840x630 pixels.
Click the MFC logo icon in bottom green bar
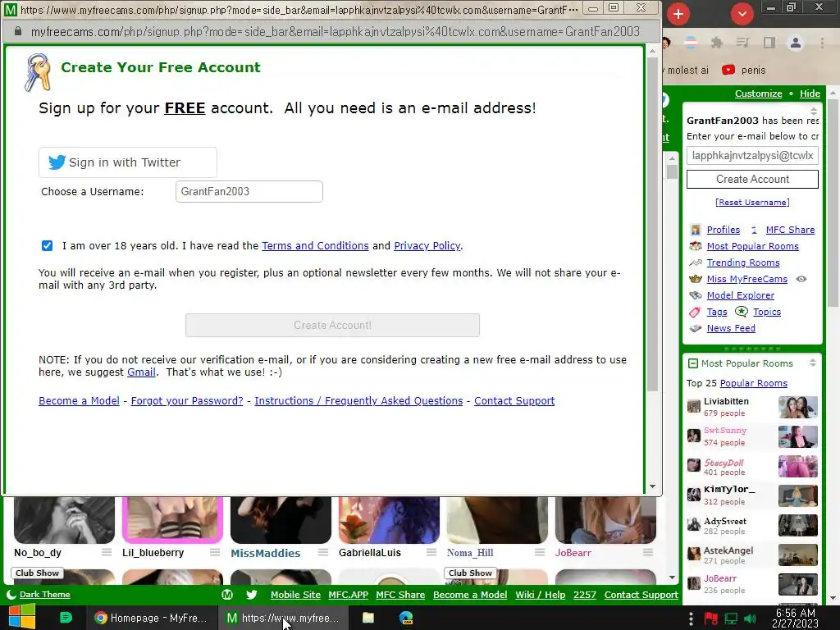point(227,595)
